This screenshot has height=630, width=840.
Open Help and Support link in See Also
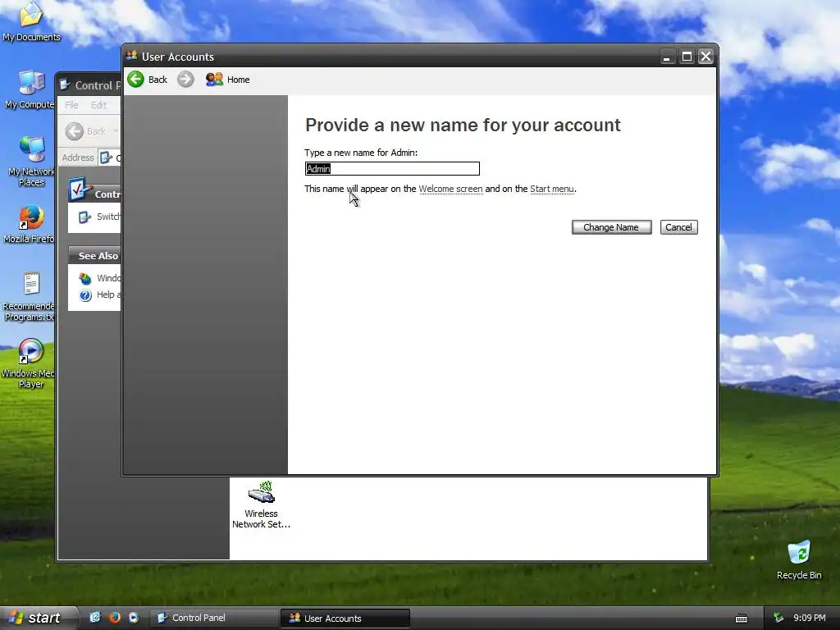tap(100, 294)
